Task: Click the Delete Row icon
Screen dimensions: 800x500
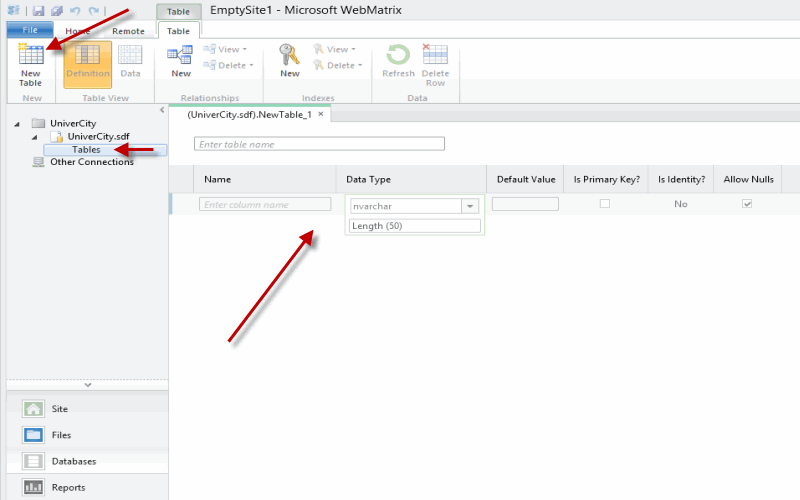Action: tap(435, 54)
